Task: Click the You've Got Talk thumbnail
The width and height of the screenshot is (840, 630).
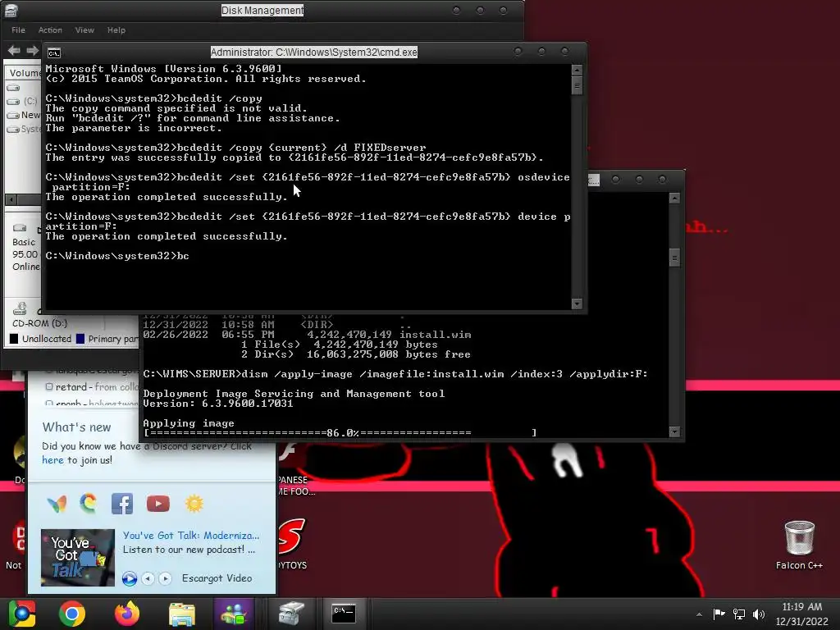Action: click(x=78, y=558)
